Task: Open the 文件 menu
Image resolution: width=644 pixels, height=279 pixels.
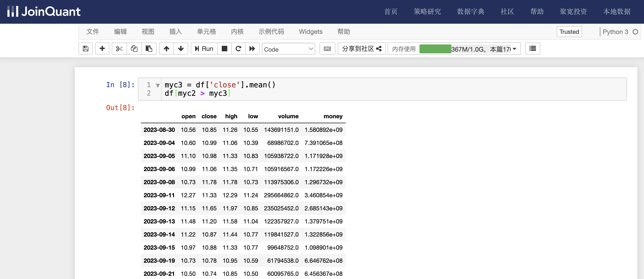Action: [x=93, y=32]
